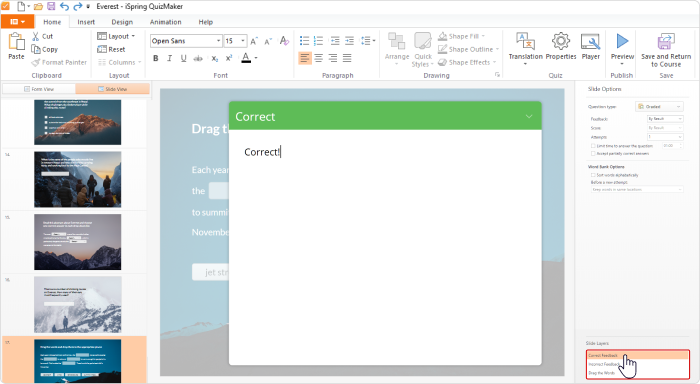The width and height of the screenshot is (700, 384).
Task: Save the quiz from quick access toolbar
Action: [51, 6]
